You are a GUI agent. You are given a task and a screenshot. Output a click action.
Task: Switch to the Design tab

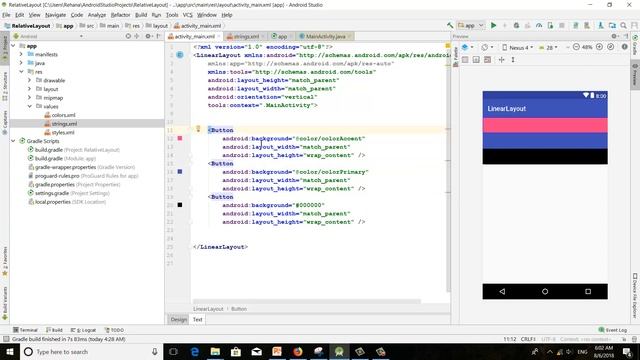(178, 320)
